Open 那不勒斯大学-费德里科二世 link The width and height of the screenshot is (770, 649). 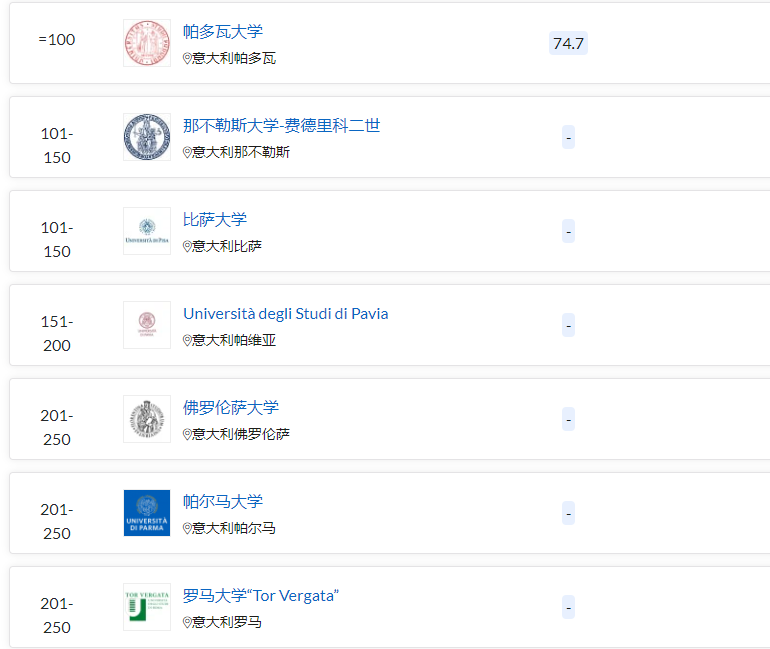281,126
